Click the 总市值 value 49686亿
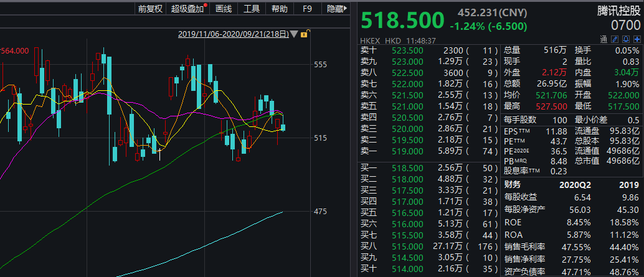 (x=623, y=161)
